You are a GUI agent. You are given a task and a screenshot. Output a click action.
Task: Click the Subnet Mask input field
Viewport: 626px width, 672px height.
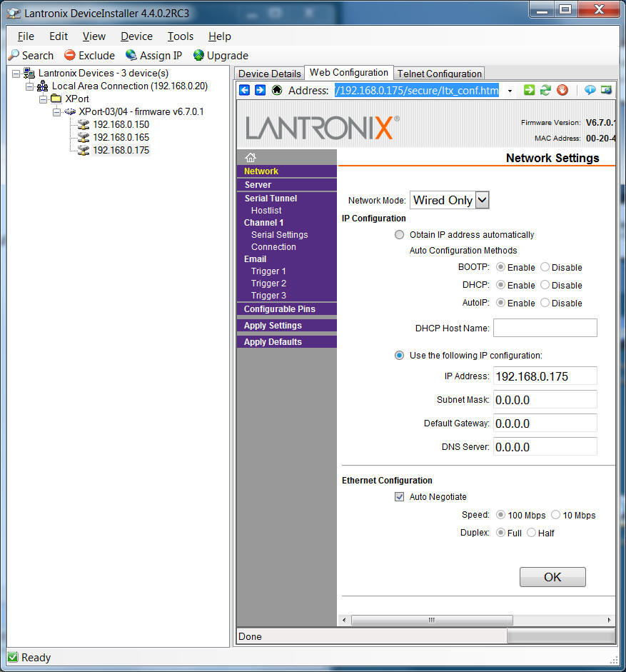(545, 400)
